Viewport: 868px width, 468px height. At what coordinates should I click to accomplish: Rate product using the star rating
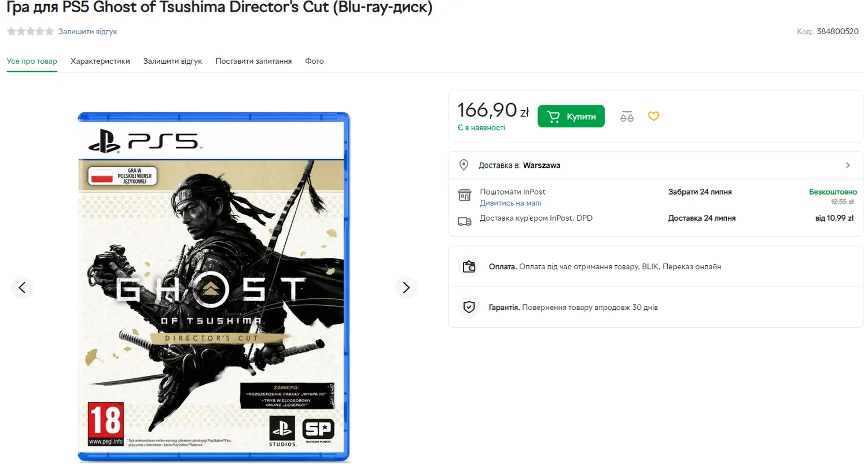coord(30,31)
